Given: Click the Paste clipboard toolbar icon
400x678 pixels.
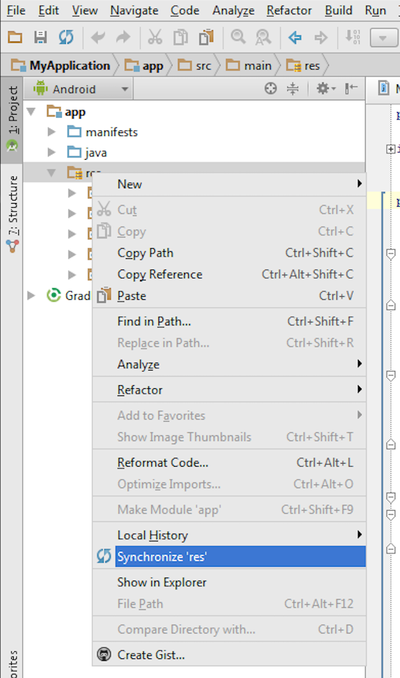Looking at the screenshot, I should (x=206, y=38).
